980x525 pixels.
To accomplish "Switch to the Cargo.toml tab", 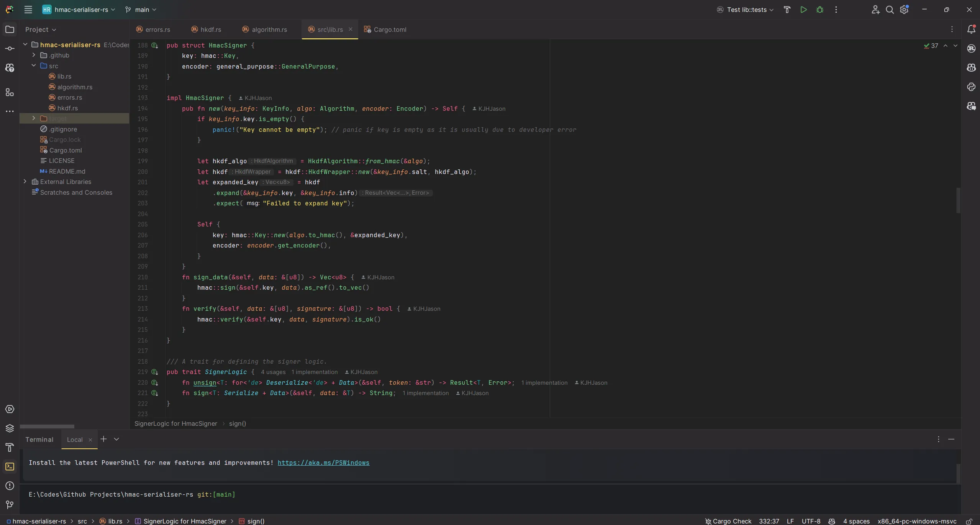I will [390, 30].
